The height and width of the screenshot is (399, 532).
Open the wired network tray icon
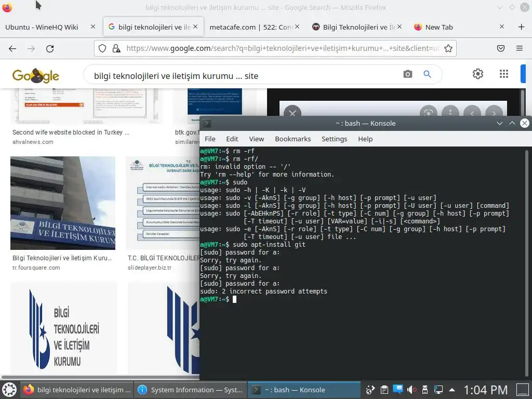(x=438, y=390)
